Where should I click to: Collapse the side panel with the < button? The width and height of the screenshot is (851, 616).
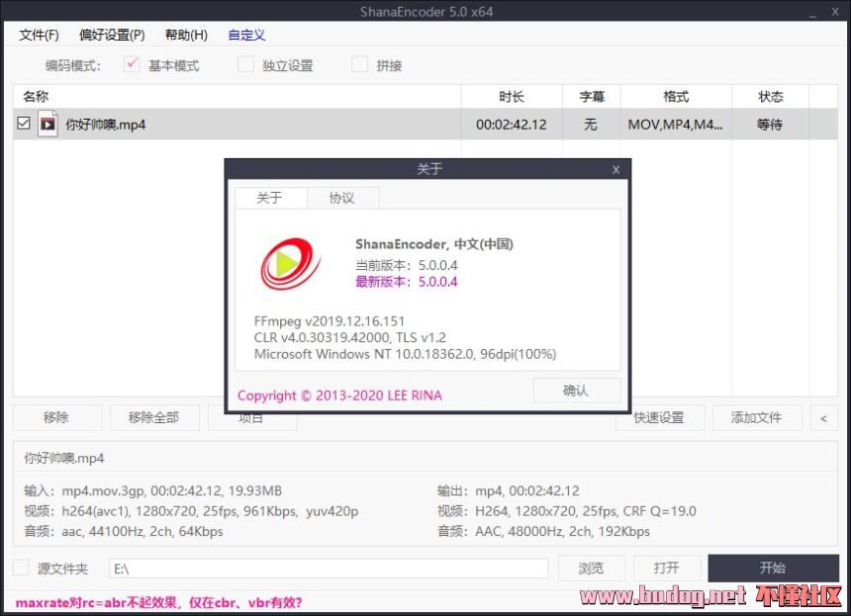point(824,417)
